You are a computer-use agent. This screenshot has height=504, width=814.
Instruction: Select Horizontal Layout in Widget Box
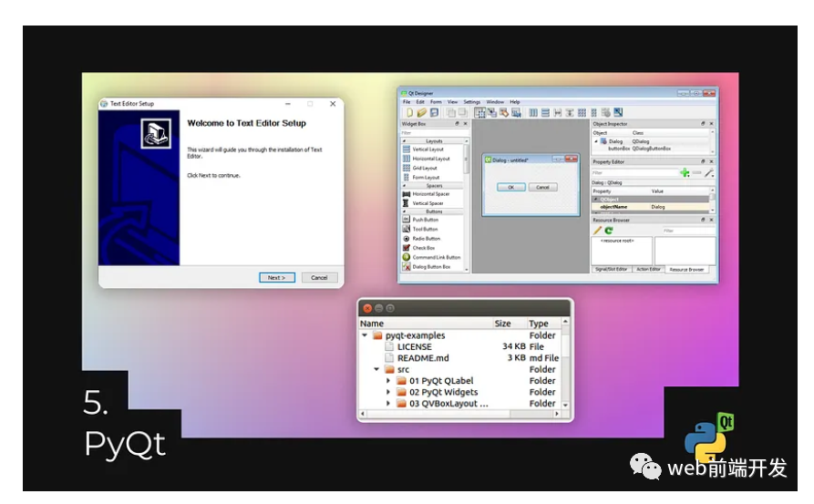pos(427,159)
